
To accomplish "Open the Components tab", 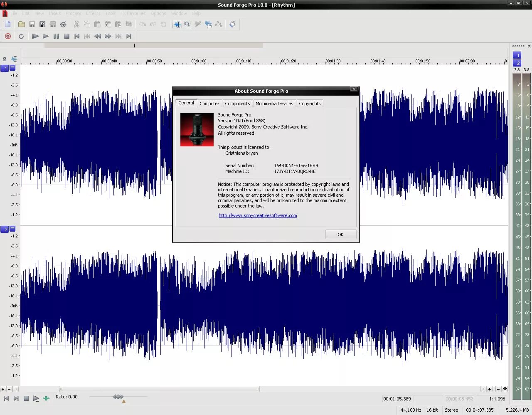I will tap(237, 104).
